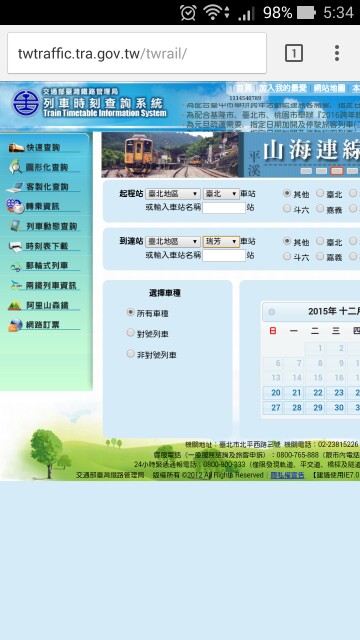Choose 對號列車 train type option
Screen dimensions: 360x640
(131, 333)
